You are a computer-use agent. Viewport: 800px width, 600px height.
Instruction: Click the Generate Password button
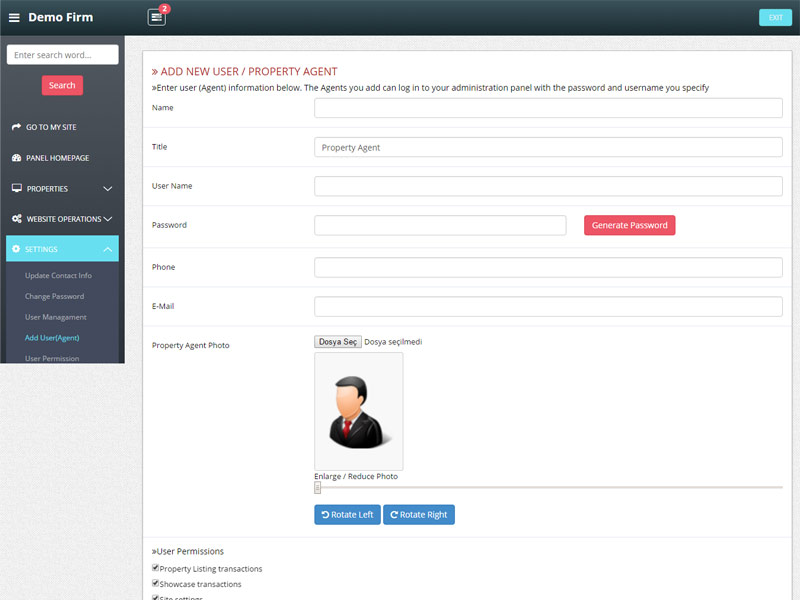click(x=629, y=225)
